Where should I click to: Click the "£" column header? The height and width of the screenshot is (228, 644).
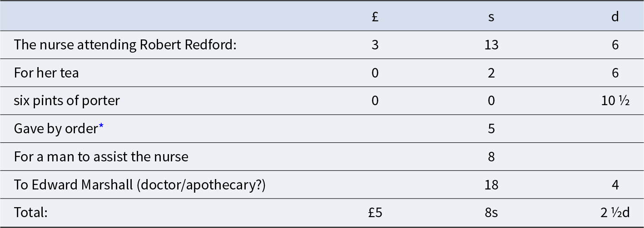pos(375,17)
